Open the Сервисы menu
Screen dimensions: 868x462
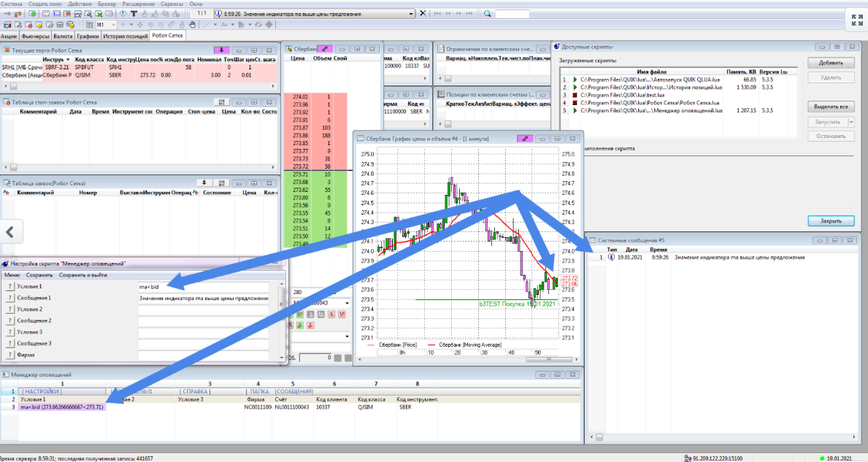(x=172, y=4)
